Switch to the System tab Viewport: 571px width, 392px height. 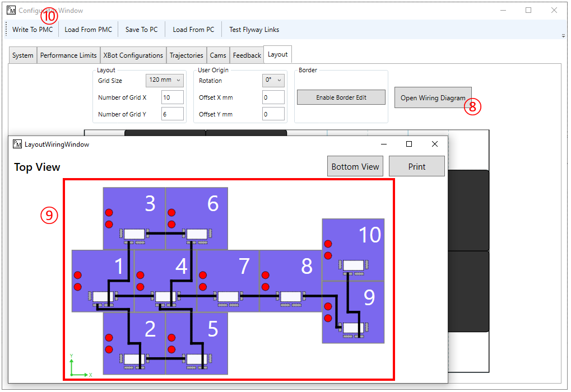click(22, 55)
